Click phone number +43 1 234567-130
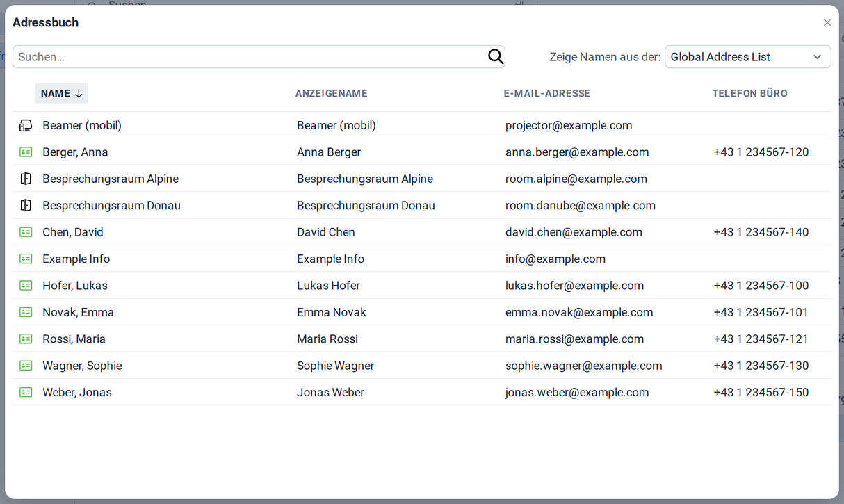844x504 pixels. coord(761,366)
